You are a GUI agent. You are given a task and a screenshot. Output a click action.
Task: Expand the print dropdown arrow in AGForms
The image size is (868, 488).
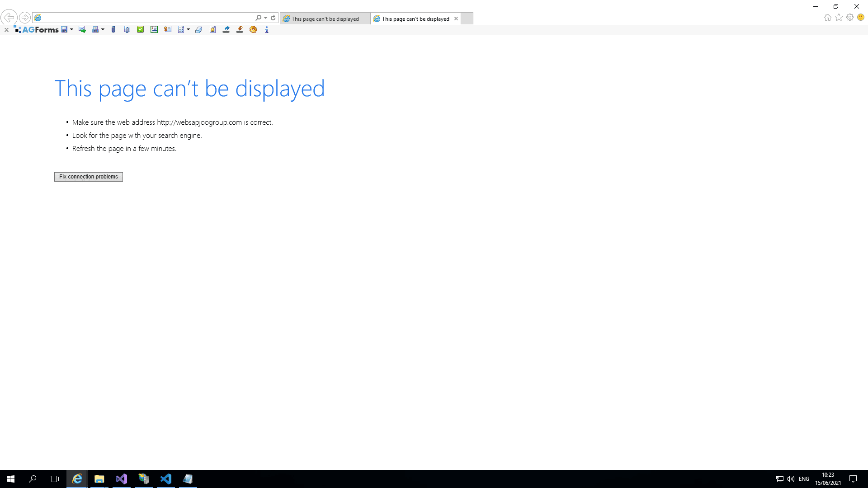(103, 29)
